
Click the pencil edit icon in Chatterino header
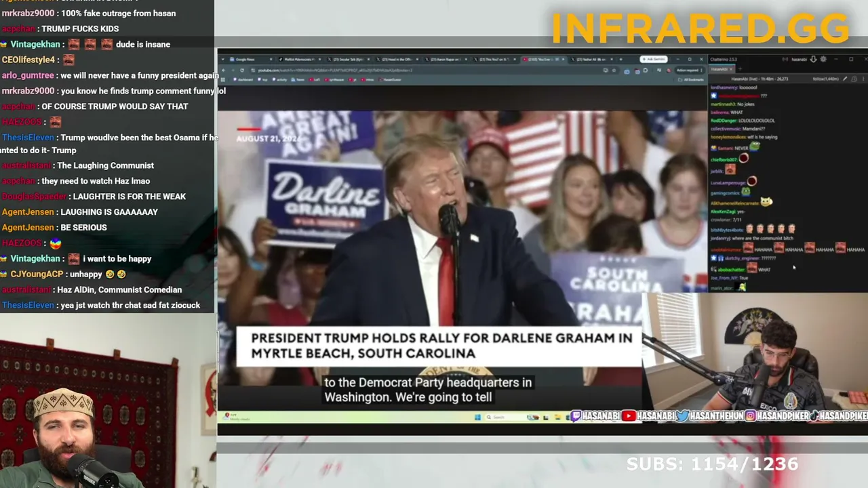(x=845, y=79)
